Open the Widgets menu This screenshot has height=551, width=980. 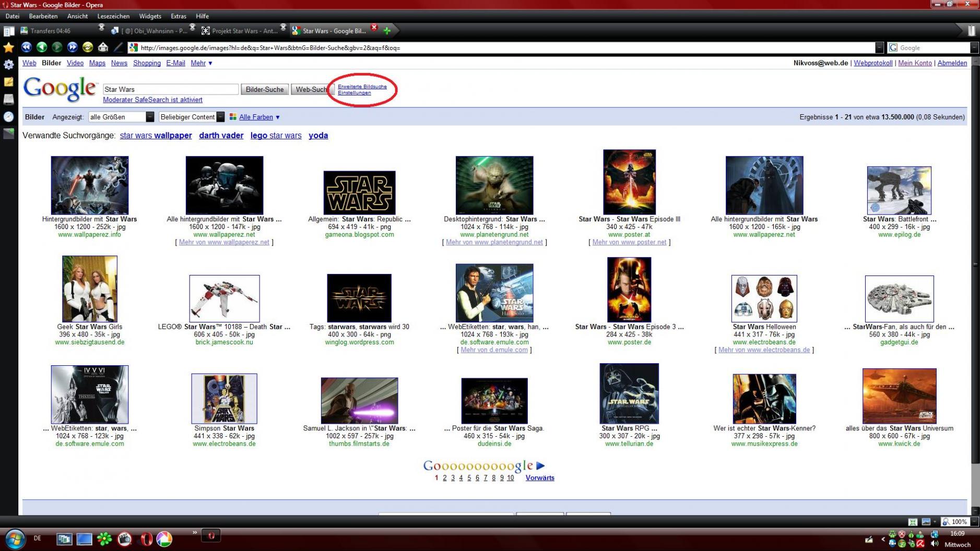click(x=150, y=16)
